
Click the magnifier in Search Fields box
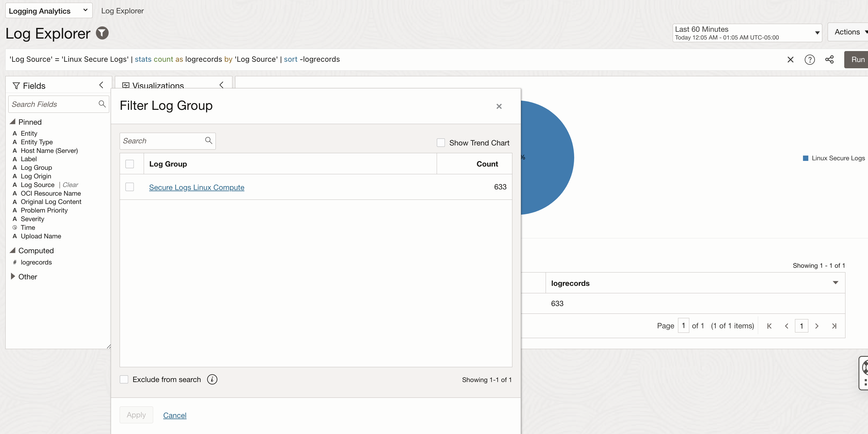click(102, 104)
